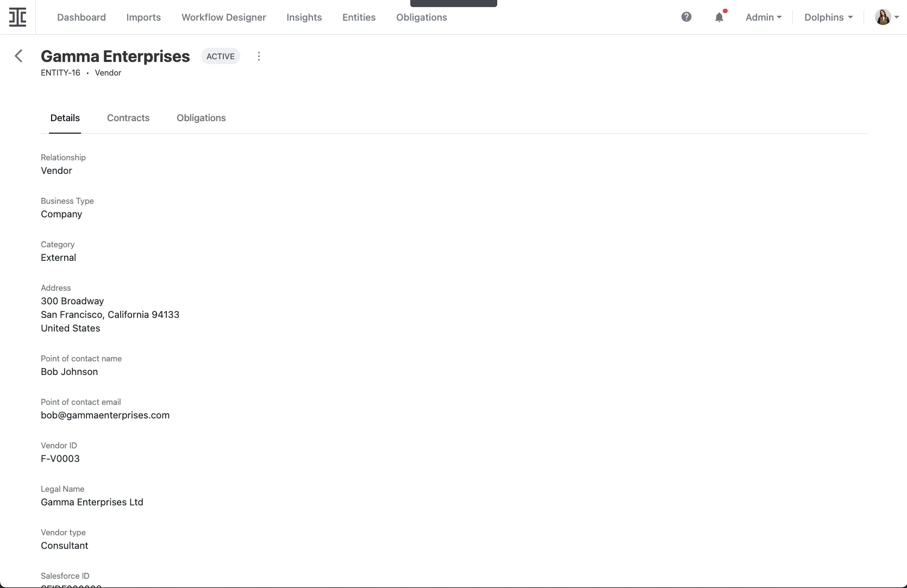This screenshot has height=588, width=907.
Task: Expand the arrow next to profile avatar
Action: point(897,17)
